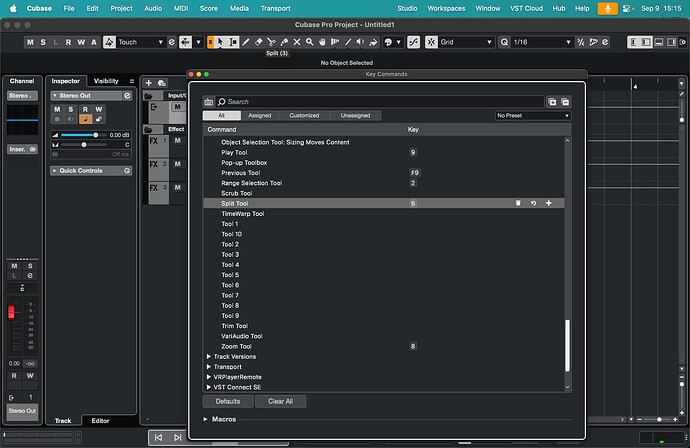Viewport: 690px width, 448px height.
Task: Click the keyboard icon next to Search
Action: click(x=209, y=102)
